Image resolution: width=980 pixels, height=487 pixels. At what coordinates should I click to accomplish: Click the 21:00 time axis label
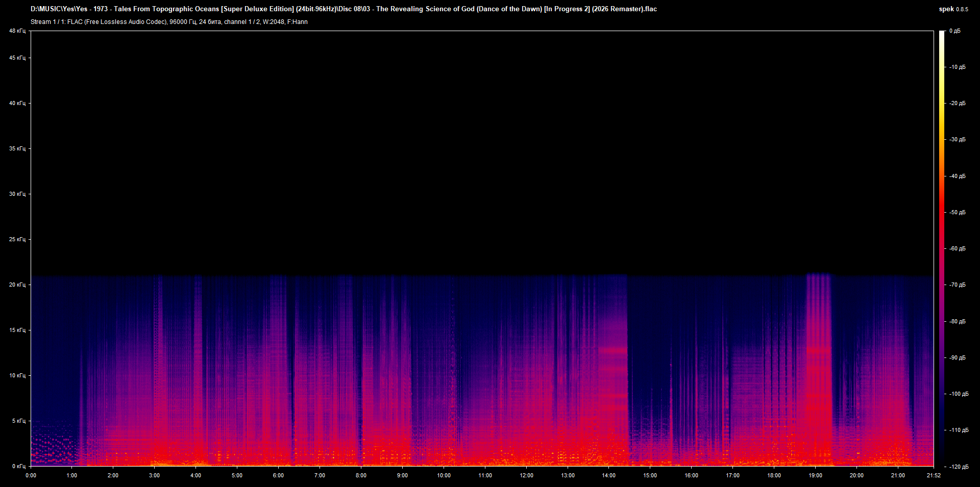898,476
